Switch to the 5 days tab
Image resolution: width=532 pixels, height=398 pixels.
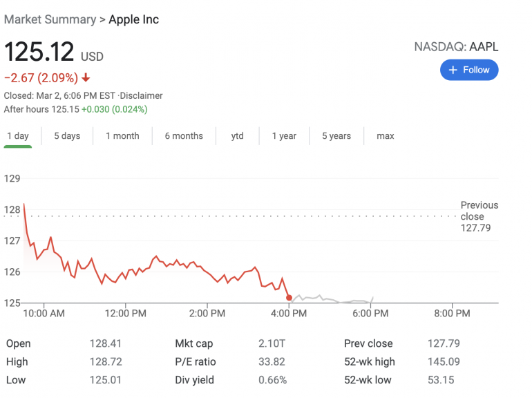(x=67, y=136)
